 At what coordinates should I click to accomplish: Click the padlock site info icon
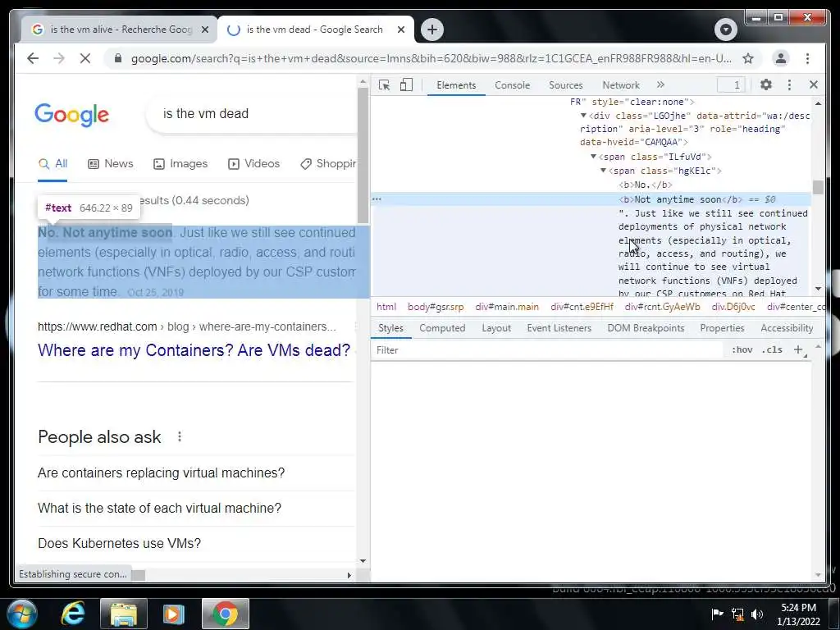[118, 58]
